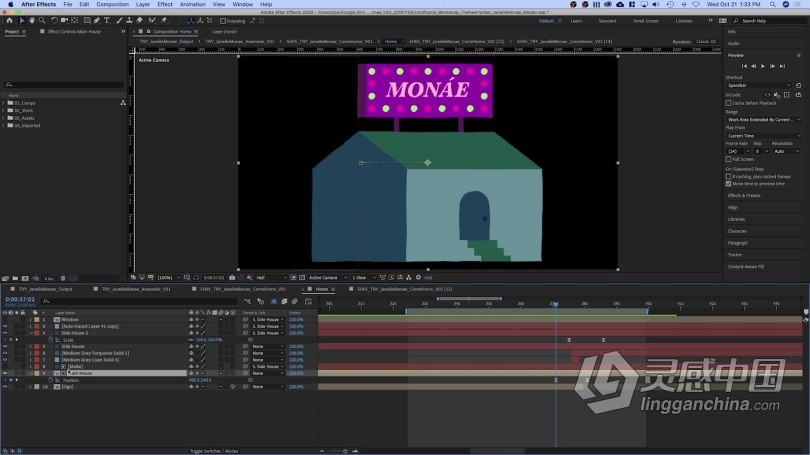Screen dimensions: 810x455
Task: Enable Cache Before Playback checkbox
Action: pyautogui.click(x=728, y=103)
